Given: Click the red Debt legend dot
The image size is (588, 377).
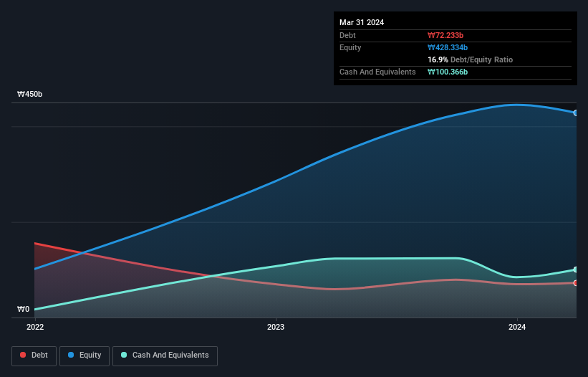Looking at the screenshot, I should coord(23,355).
